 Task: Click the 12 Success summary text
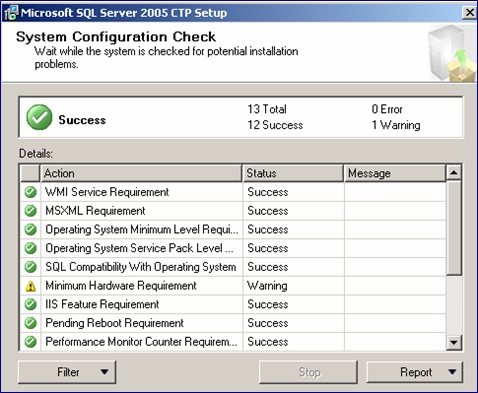275,125
